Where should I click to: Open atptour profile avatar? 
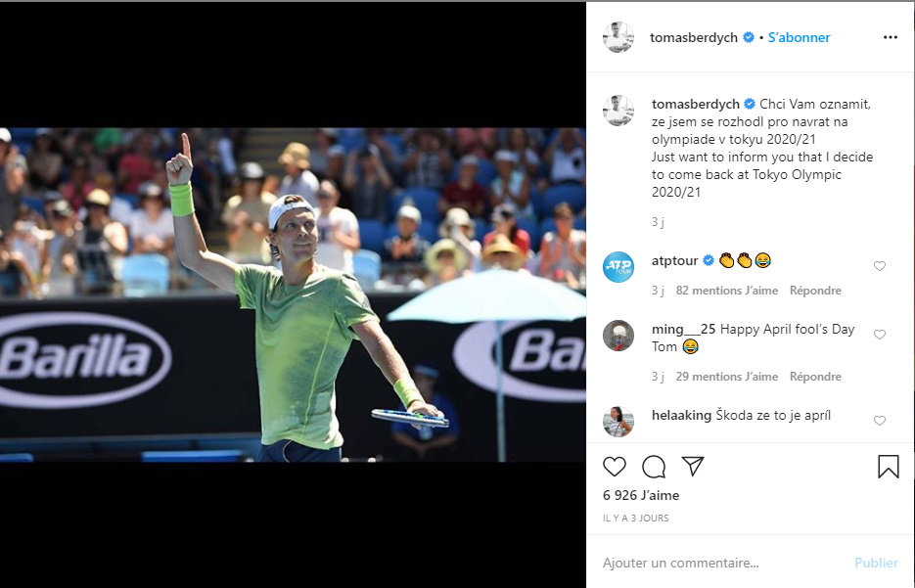click(618, 267)
